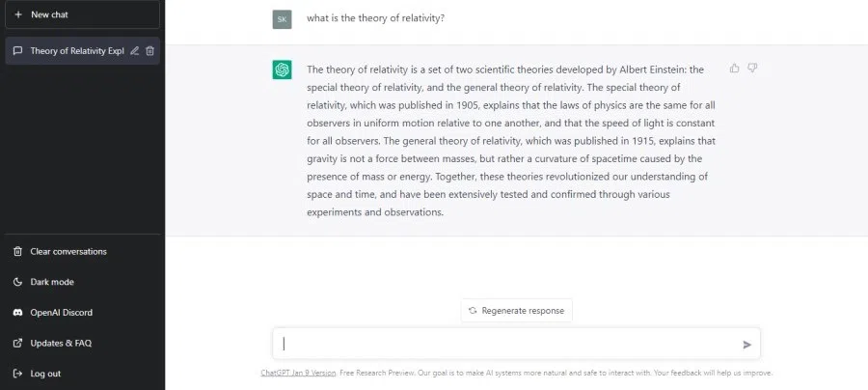Open Updates & FAQ

click(x=61, y=343)
